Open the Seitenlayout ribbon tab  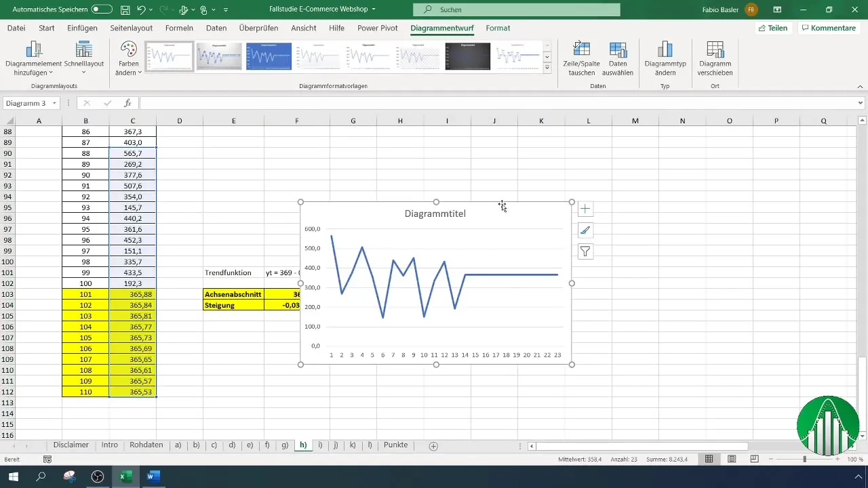[132, 28]
